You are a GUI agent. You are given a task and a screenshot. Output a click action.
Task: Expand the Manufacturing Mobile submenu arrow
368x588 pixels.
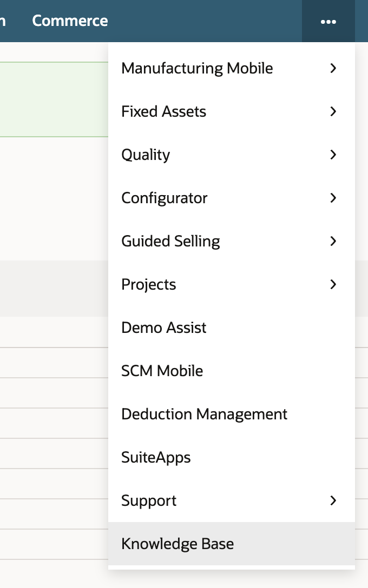click(x=333, y=68)
